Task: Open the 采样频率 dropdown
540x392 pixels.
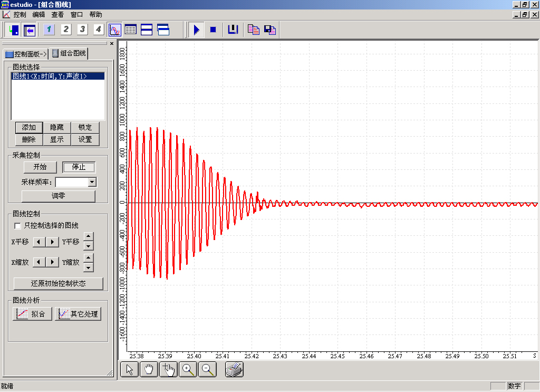Action: click(x=92, y=182)
